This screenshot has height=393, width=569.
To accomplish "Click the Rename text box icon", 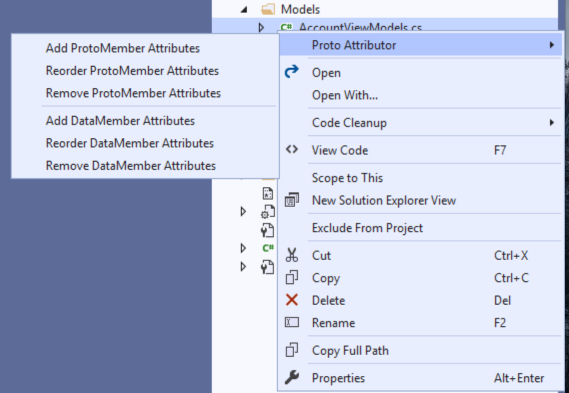I will [292, 322].
